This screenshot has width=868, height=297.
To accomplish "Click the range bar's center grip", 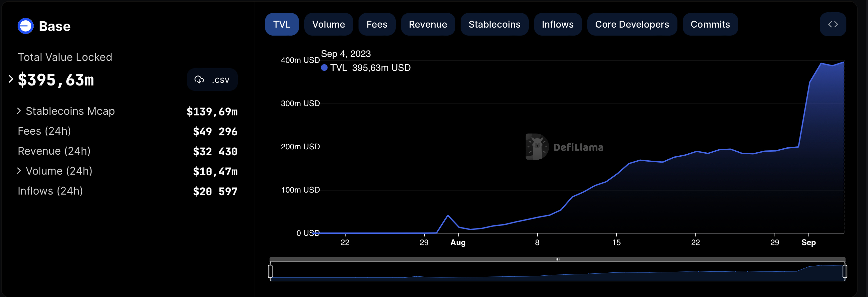I will click(557, 259).
